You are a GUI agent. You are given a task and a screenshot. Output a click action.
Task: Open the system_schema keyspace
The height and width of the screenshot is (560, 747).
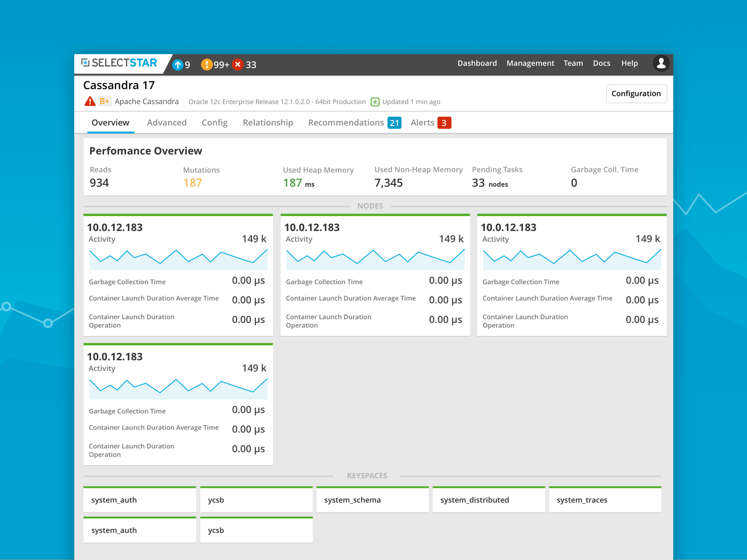tap(372, 500)
